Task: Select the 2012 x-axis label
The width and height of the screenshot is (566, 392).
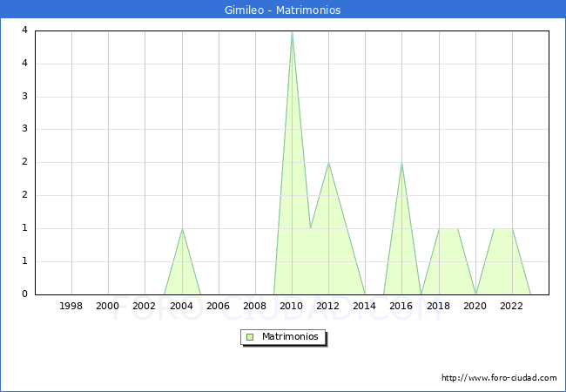Action: [x=327, y=306]
